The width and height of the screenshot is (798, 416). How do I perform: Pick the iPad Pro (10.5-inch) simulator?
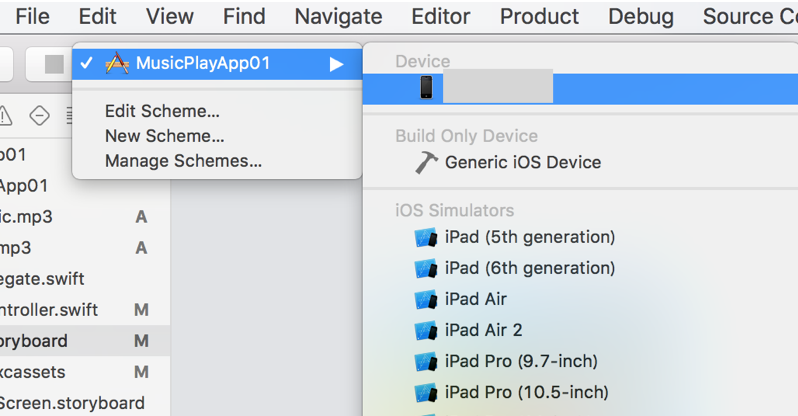(526, 392)
